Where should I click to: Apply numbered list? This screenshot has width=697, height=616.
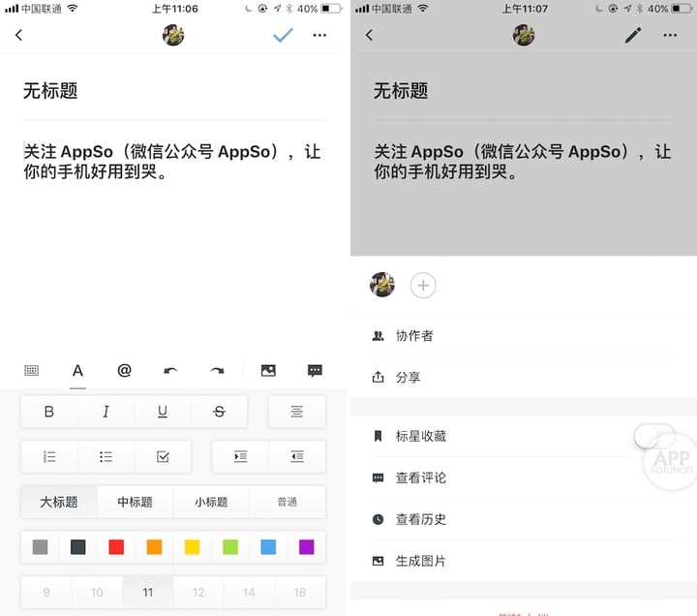(x=49, y=457)
